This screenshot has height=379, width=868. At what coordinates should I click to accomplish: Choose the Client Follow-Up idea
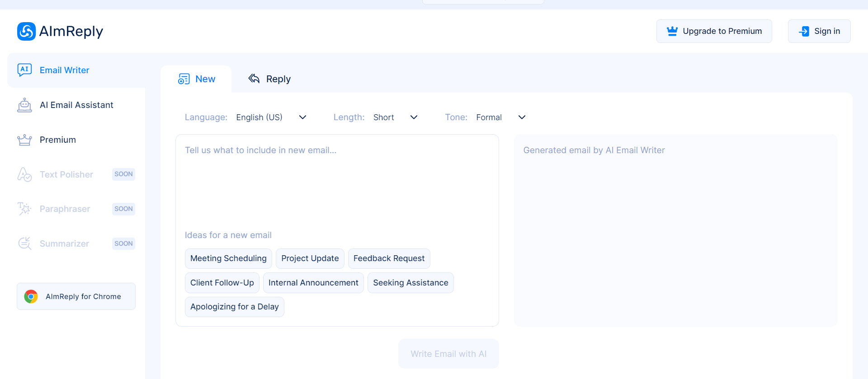(x=222, y=283)
